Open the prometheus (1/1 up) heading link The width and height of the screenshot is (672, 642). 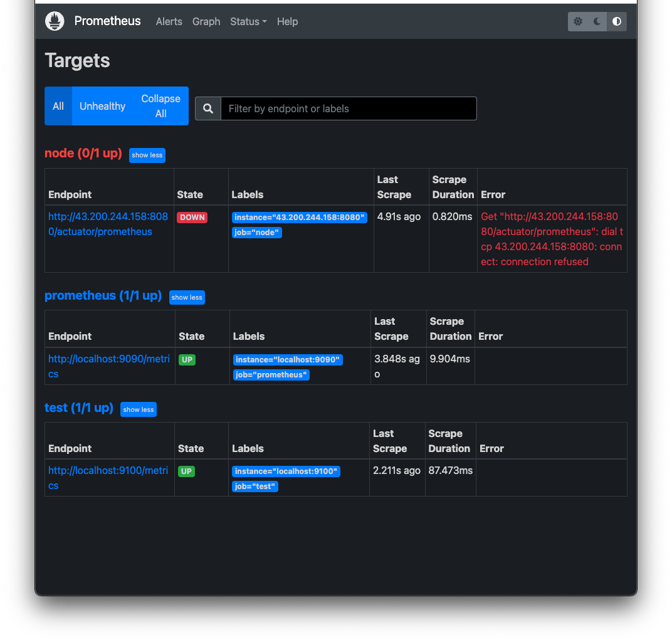[x=103, y=296]
